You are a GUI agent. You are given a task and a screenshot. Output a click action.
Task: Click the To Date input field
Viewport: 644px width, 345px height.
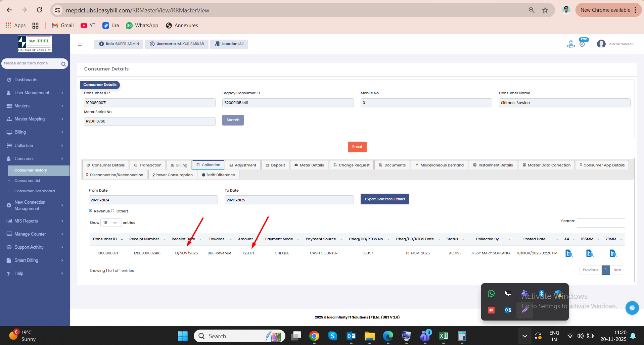coord(289,200)
